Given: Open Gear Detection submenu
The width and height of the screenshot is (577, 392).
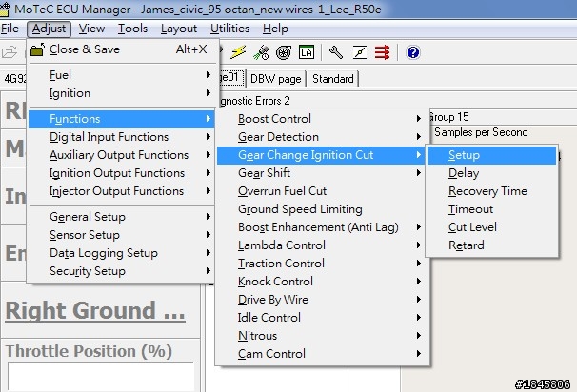Looking at the screenshot, I should pos(322,136).
